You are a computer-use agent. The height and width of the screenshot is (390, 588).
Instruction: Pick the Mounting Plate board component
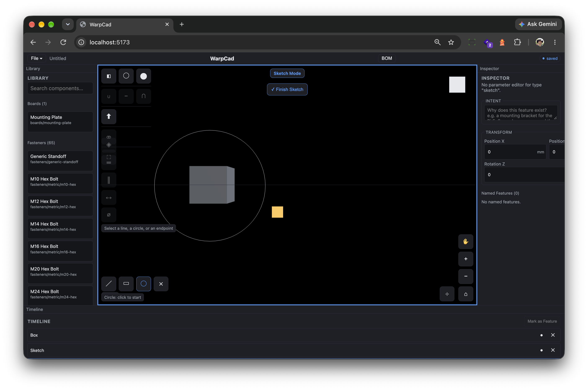60,122
